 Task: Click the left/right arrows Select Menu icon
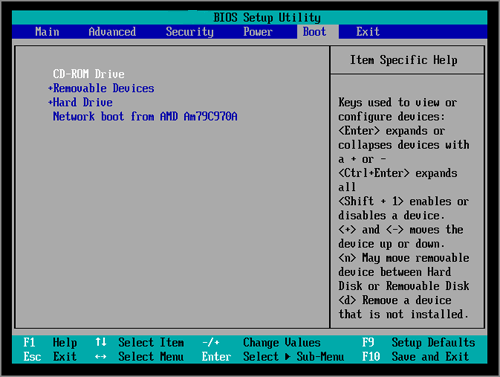(101, 357)
